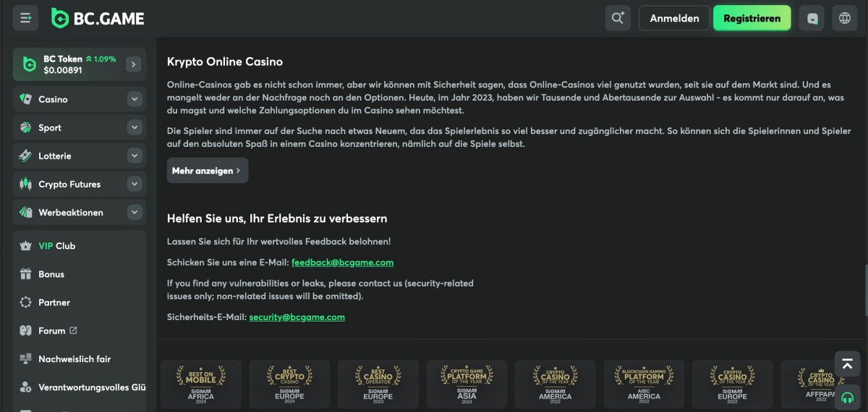
Task: Expand the Casino submenu chevron
Action: pyautogui.click(x=135, y=99)
